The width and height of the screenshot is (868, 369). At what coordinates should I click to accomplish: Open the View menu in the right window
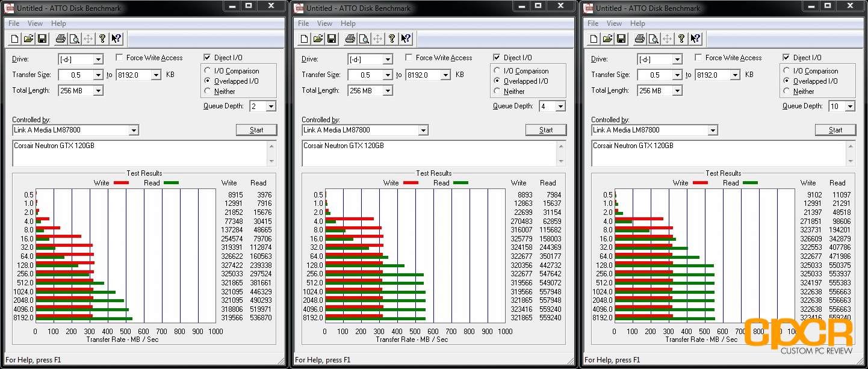(615, 23)
